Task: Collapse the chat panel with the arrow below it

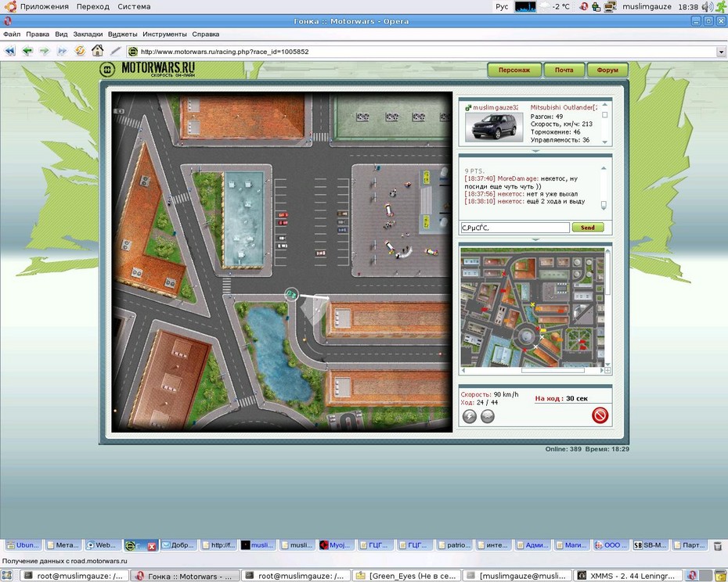Action: point(535,239)
